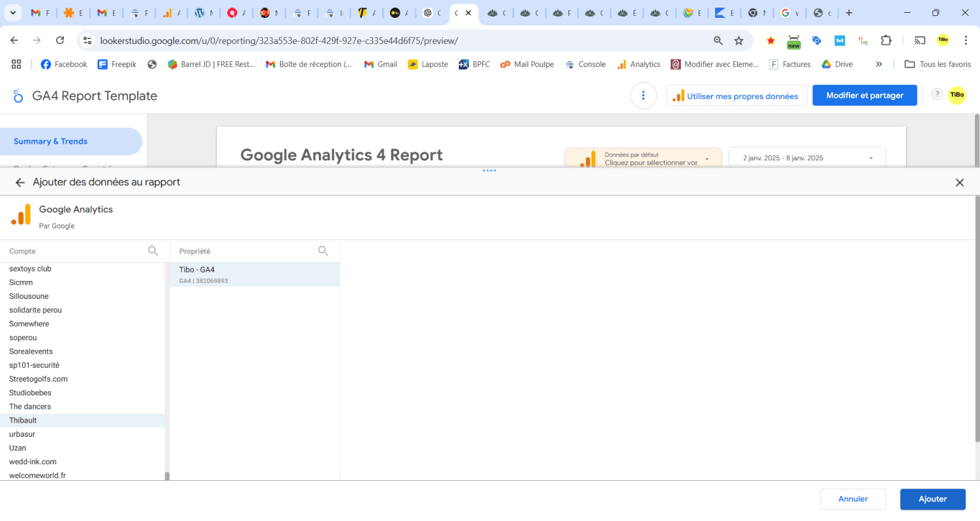The image size is (980, 521).
Task: Open the Drive bookmark
Action: pos(837,64)
